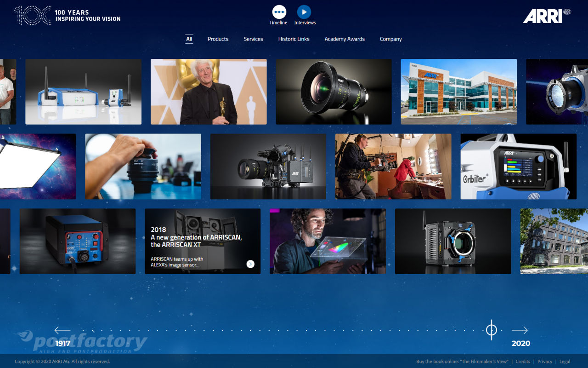Open "The Filmmaker's View" book link
The height and width of the screenshot is (368, 588).
(x=462, y=362)
